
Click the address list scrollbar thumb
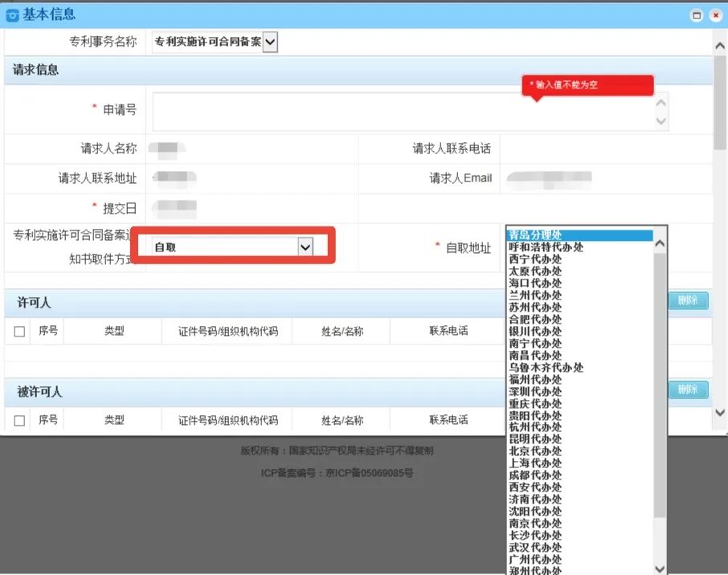tap(659, 385)
